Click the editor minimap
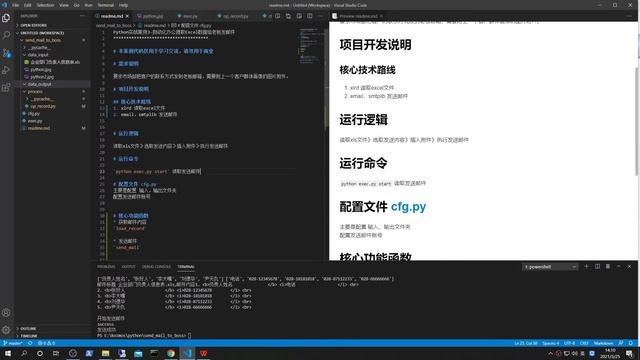The width and height of the screenshot is (640, 360). point(312,45)
